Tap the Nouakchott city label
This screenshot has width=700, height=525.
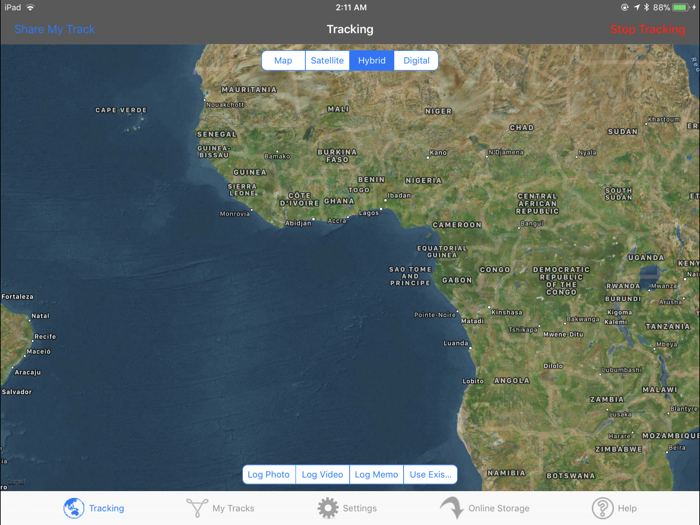pyautogui.click(x=225, y=104)
